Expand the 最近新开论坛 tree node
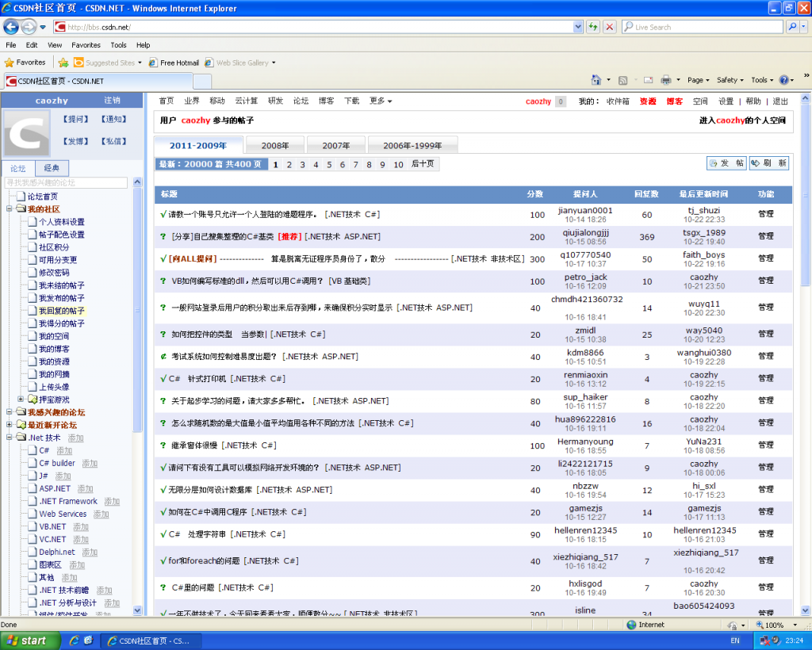Screen dimensions: 812x650 (10, 424)
